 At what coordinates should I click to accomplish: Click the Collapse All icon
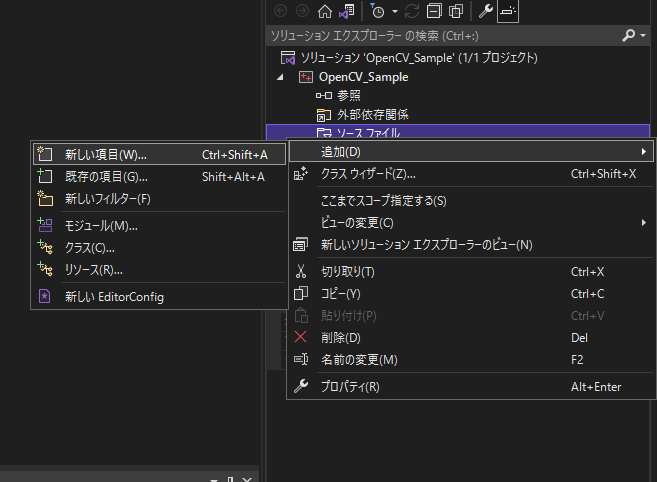tap(434, 11)
